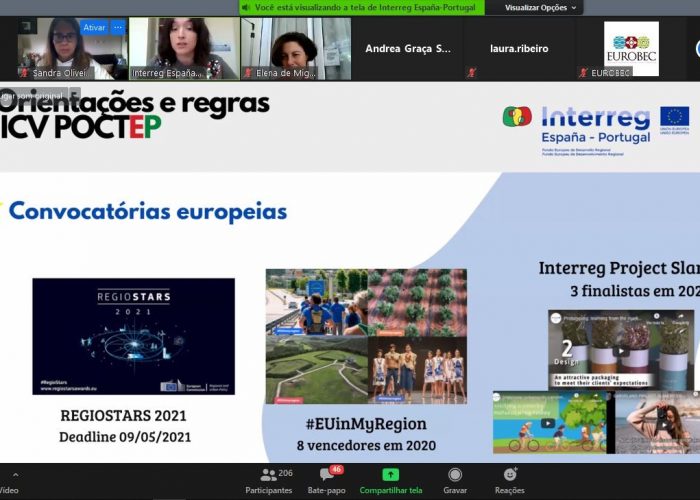700x500 pixels.
Task: Click the 'REGIOSTARS 2021' caption
Action: point(124,415)
